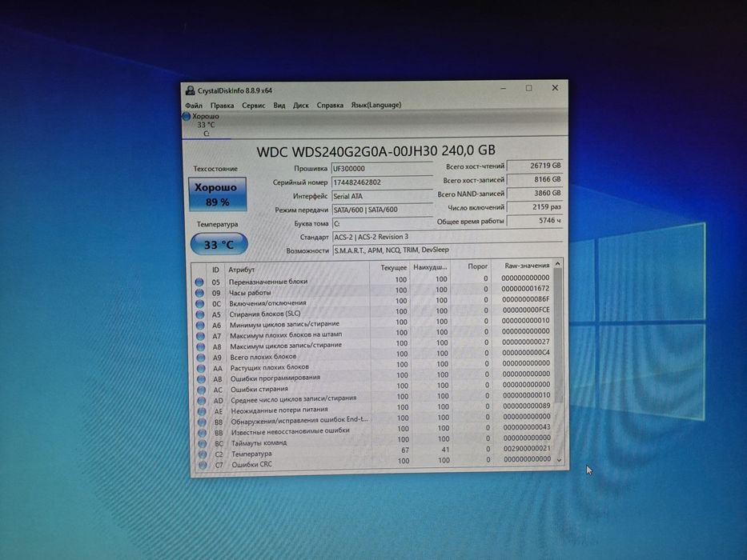Click status icon for Ошибки стирания row
Viewport: 747px width, 560px height.
point(202,390)
